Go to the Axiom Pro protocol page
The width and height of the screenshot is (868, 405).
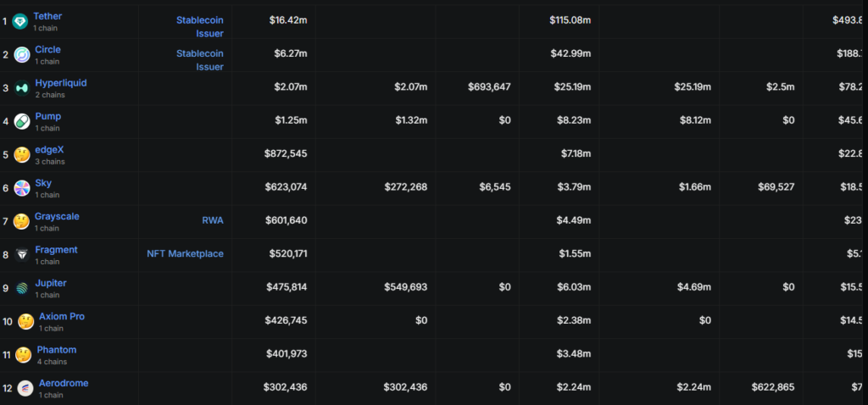62,316
